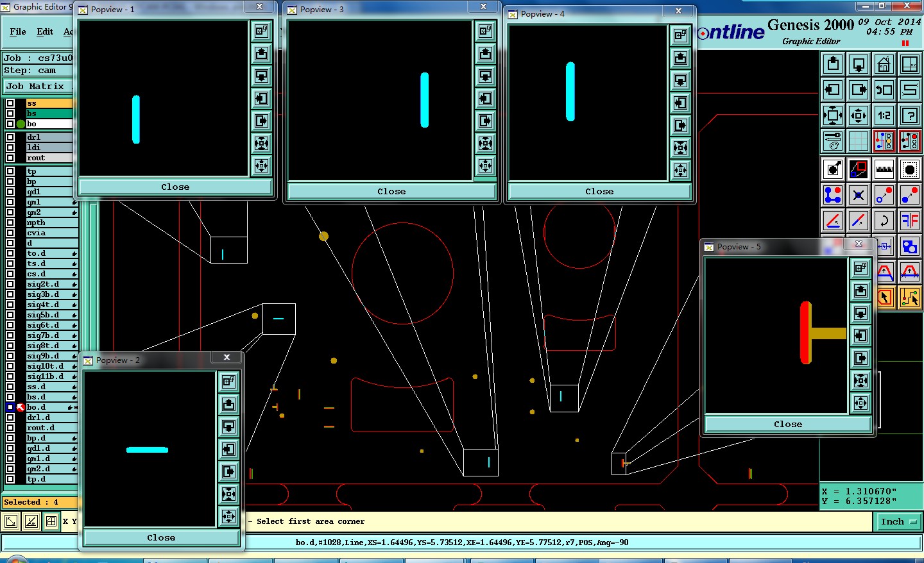Toggle the checkbox for layer rout

[x=10, y=158]
